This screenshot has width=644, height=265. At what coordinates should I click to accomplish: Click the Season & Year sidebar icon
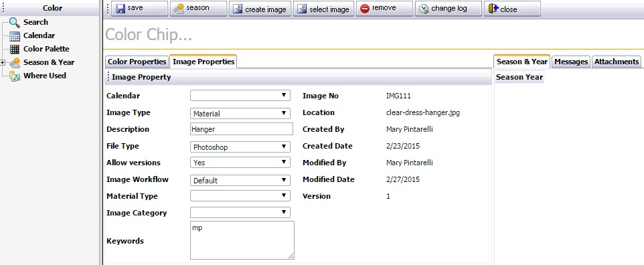pyautogui.click(x=14, y=62)
